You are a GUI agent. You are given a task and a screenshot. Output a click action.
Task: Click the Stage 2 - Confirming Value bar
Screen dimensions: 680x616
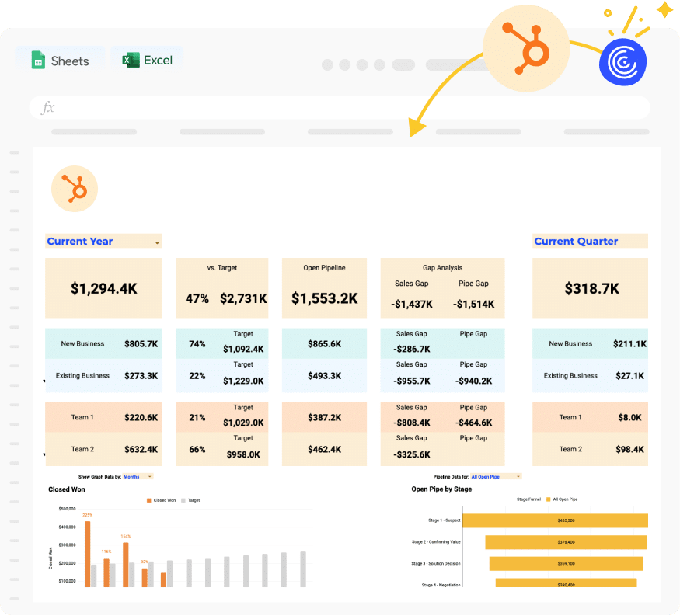click(x=566, y=542)
